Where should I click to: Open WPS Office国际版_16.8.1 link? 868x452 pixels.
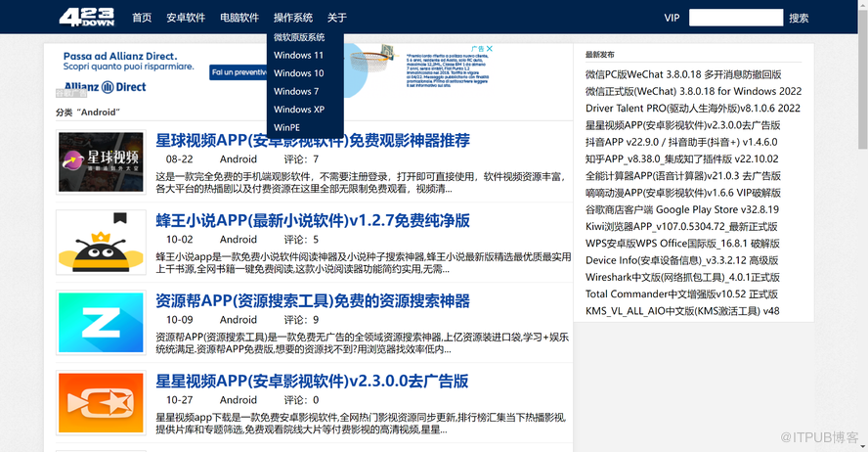[x=682, y=244]
